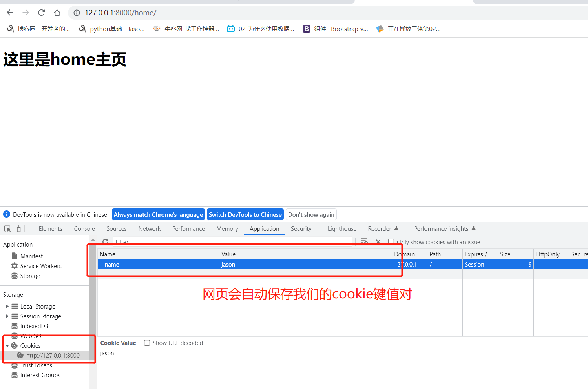This screenshot has height=389, width=588.
Task: Sort cookies by the Value column
Action: click(305, 254)
